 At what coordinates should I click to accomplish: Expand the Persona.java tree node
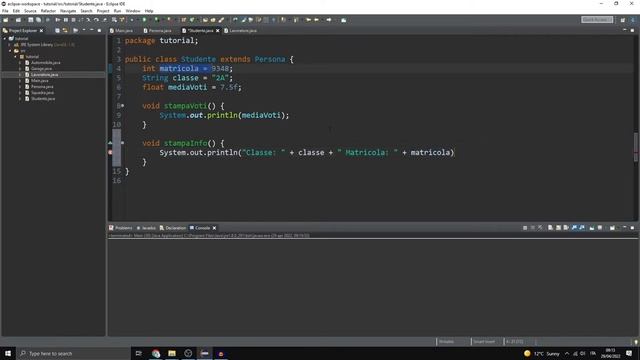20,87
